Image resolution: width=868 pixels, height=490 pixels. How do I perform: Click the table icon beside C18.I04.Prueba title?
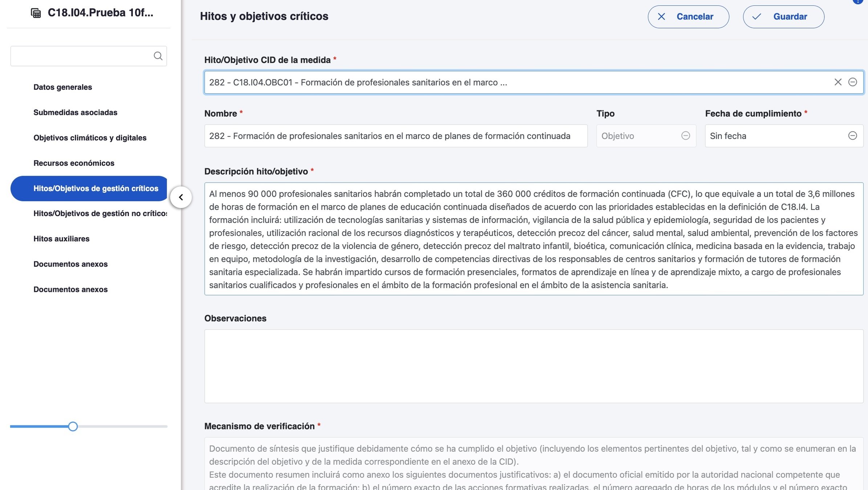(x=36, y=13)
